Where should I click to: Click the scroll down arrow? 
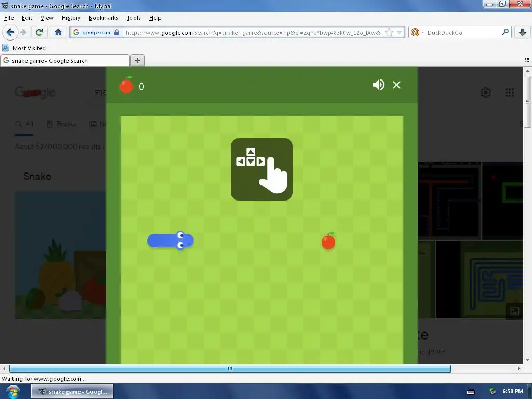click(527, 360)
